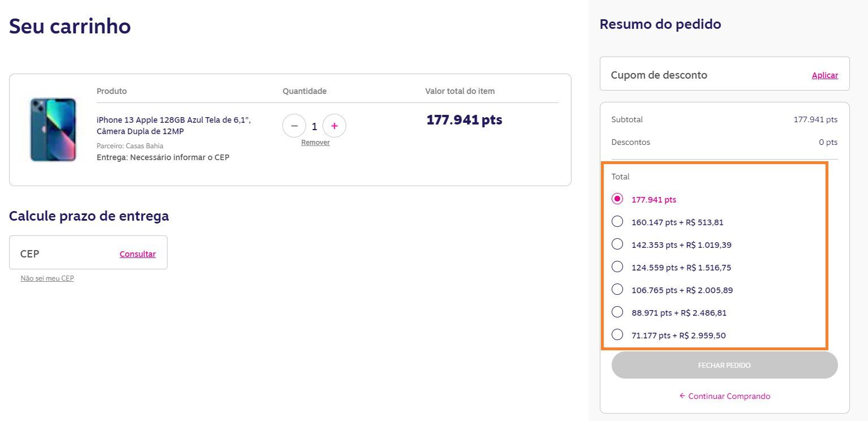Select 106.765 pts + R$ 2.005,89 option
868x421 pixels.
617,290
